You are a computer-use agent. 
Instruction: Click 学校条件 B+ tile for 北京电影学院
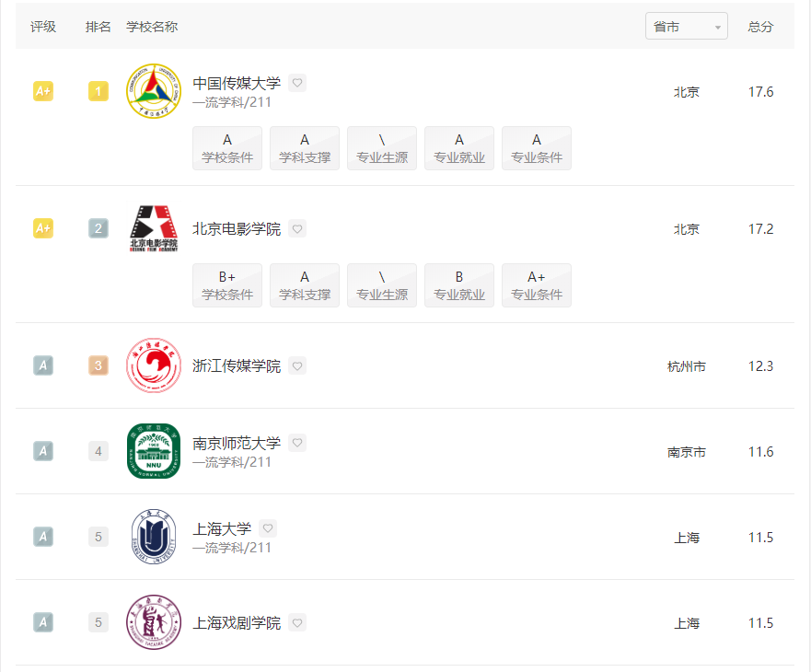(x=227, y=285)
